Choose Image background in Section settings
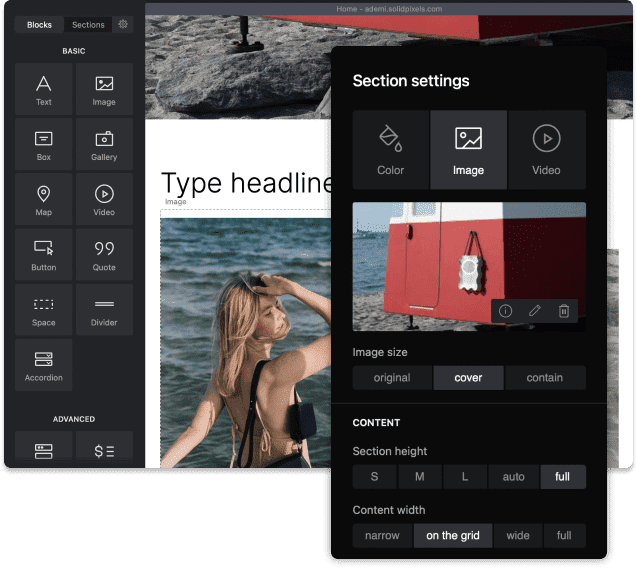The image size is (637, 569). click(x=468, y=149)
